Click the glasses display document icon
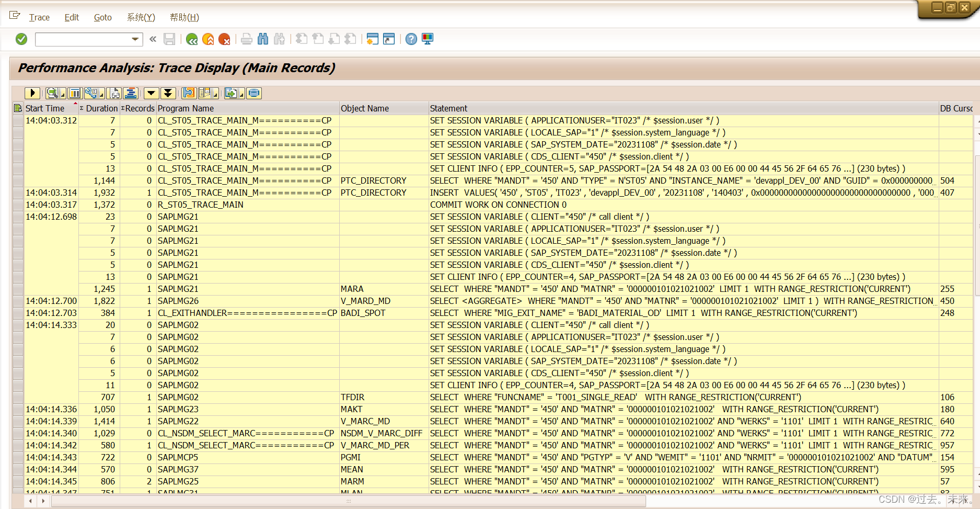Viewport: 980px width, 509px height. pyautogui.click(x=114, y=93)
